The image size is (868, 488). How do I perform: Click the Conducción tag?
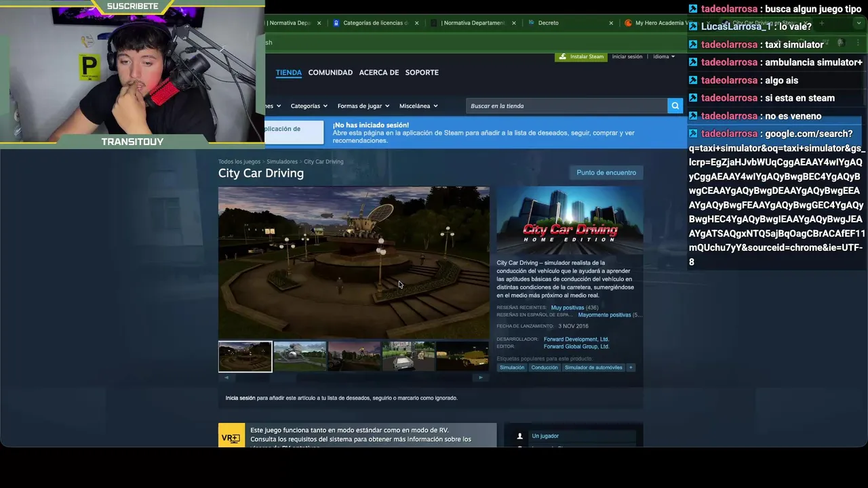[545, 367]
